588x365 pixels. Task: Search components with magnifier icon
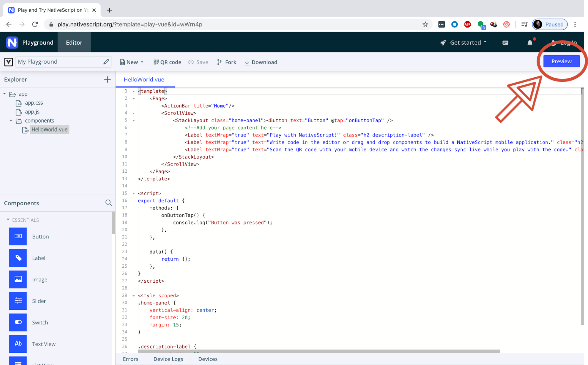tap(109, 203)
